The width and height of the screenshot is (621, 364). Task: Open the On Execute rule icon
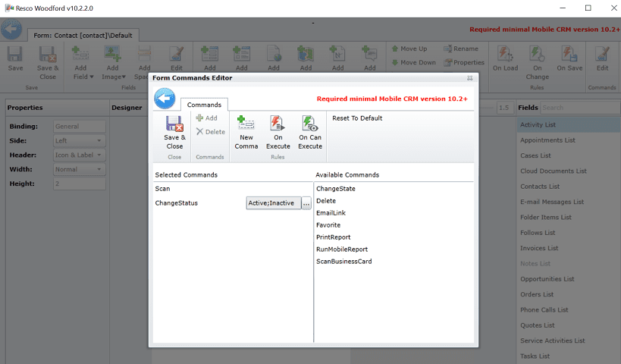[278, 123]
